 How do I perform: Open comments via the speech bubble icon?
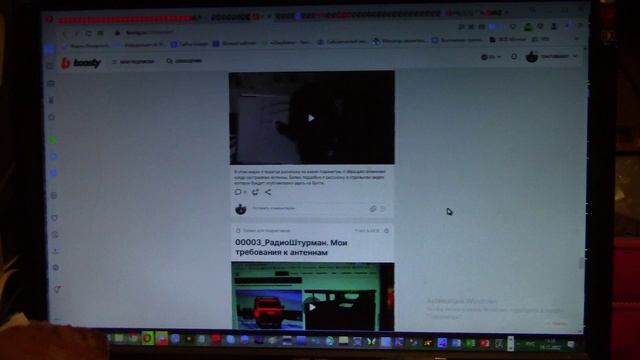pos(238,192)
